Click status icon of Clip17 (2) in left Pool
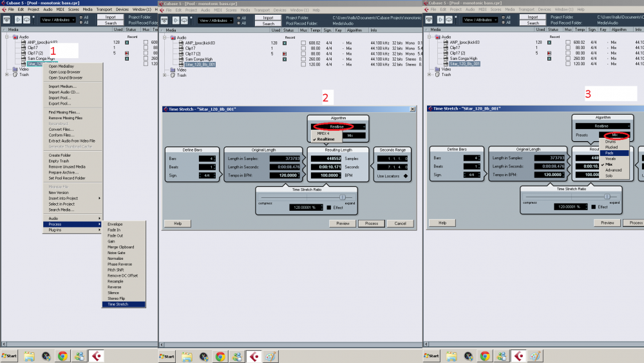The height and width of the screenshot is (363, 644). click(127, 53)
